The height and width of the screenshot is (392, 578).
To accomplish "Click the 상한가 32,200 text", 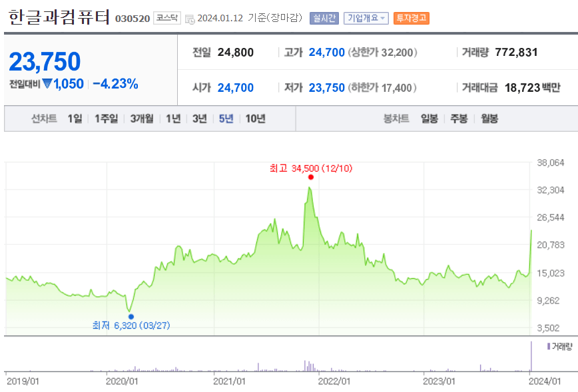I will coord(383,53).
